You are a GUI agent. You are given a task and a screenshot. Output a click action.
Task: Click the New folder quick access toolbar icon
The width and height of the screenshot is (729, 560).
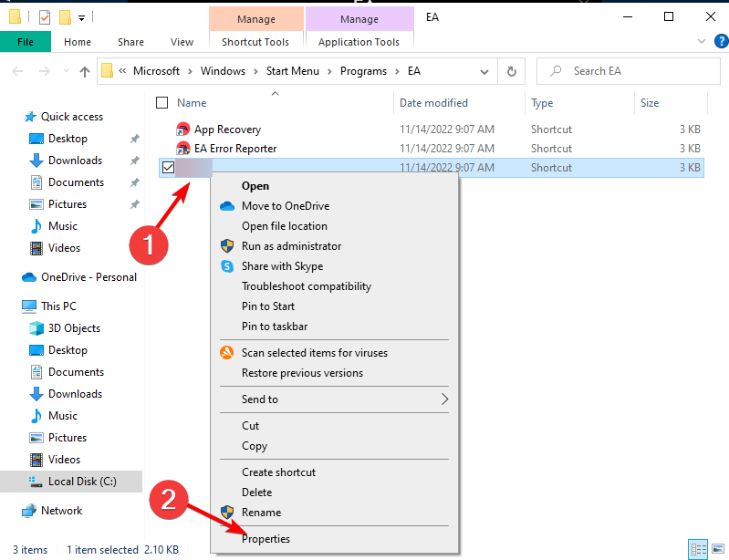65,17
